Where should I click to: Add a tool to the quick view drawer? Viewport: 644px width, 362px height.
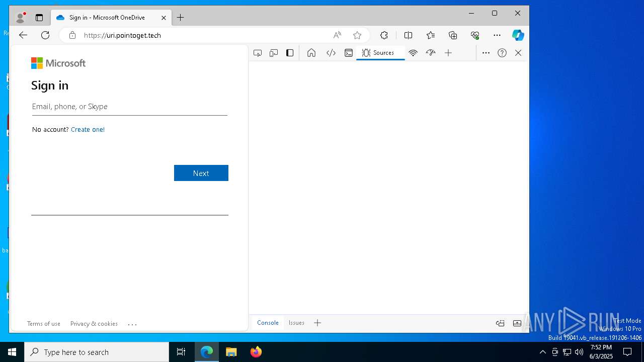tap(317, 323)
